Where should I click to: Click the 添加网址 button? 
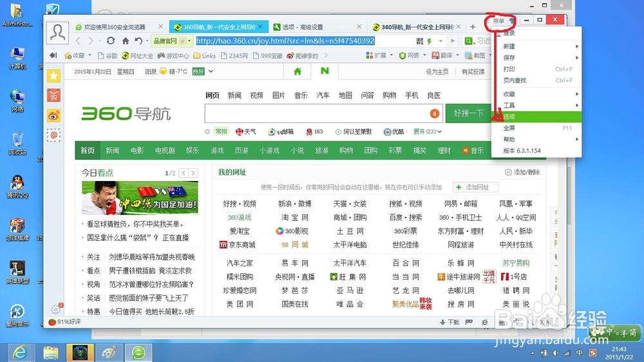[476, 187]
